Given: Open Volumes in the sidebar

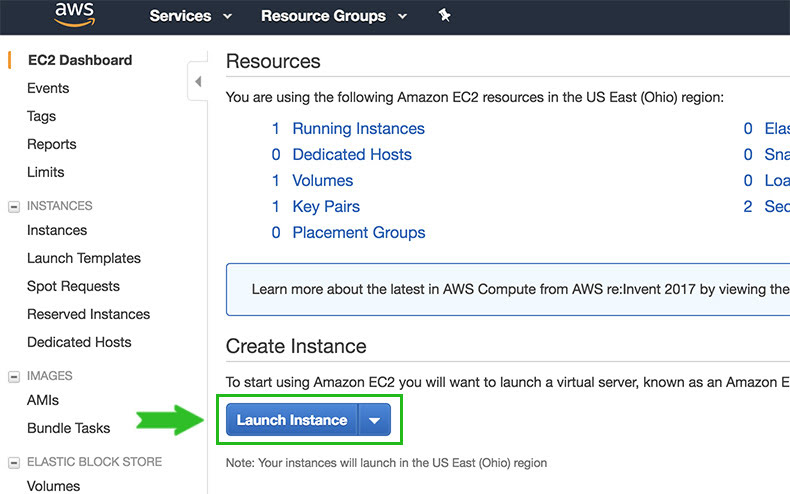Looking at the screenshot, I should tap(53, 486).
